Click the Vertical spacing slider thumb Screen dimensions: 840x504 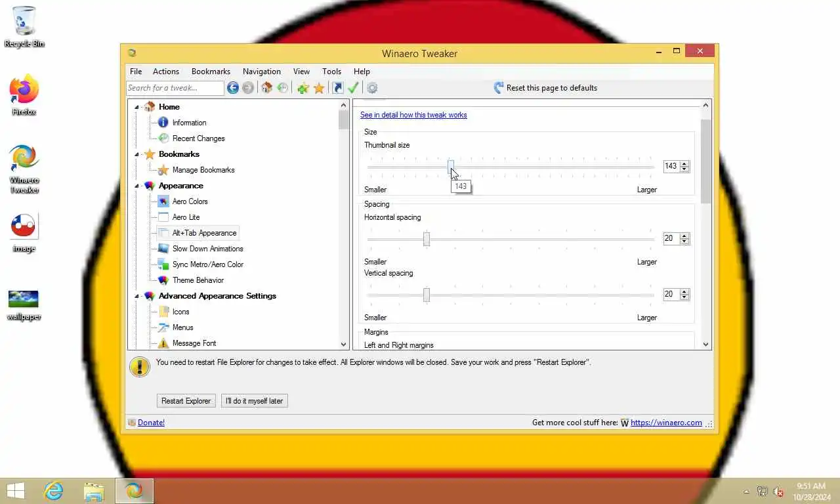pos(427,295)
